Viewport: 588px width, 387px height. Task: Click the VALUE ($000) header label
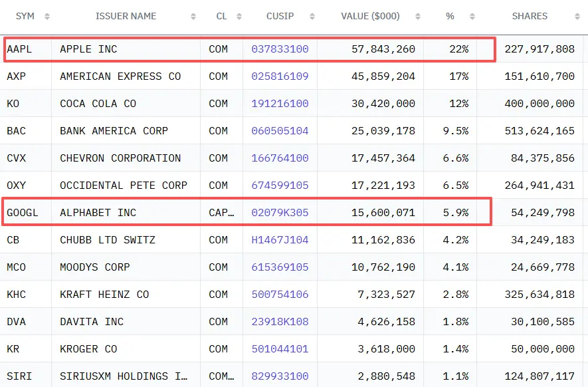pos(370,16)
